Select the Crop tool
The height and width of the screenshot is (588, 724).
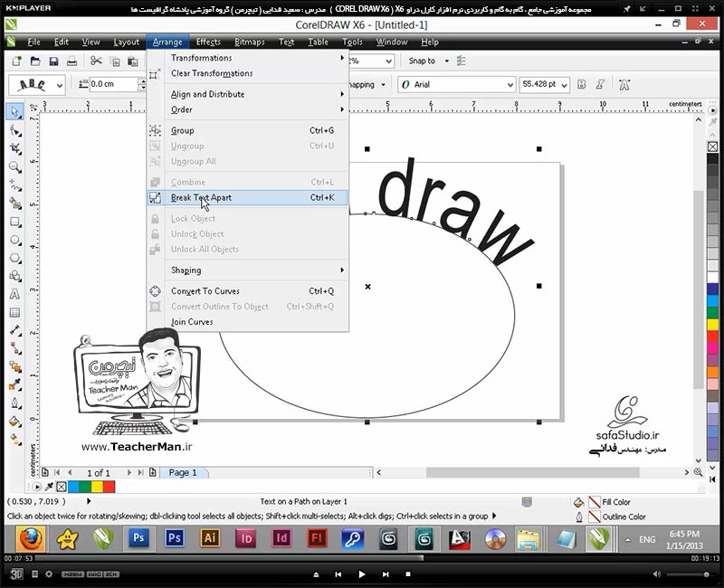[x=14, y=148]
